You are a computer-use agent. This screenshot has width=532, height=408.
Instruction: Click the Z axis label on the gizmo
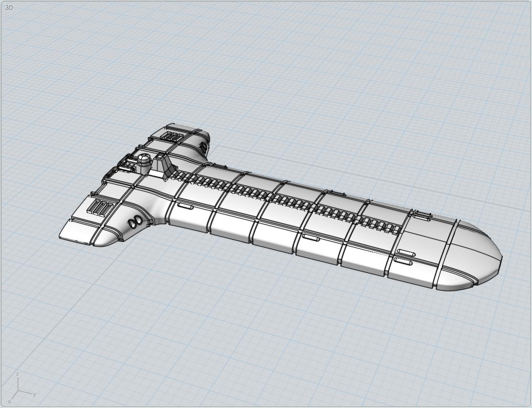coord(17,374)
